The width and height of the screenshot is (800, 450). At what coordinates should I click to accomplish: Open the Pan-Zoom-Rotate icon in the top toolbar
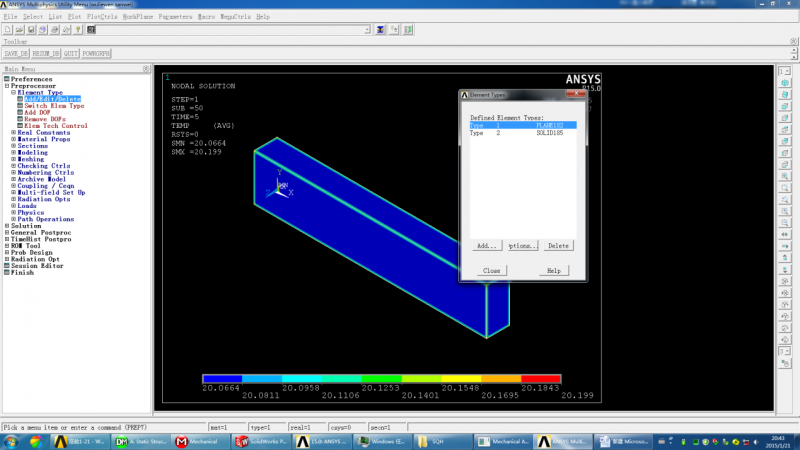click(x=43, y=30)
